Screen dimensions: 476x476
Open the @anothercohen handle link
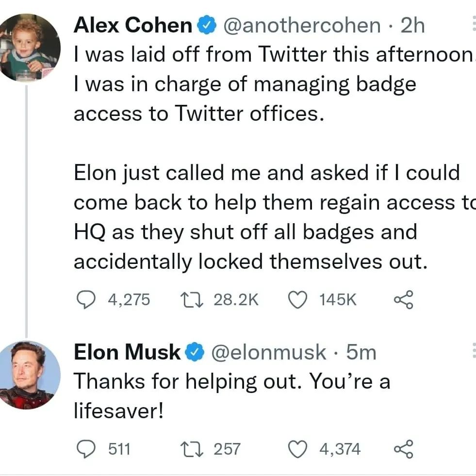301,25
